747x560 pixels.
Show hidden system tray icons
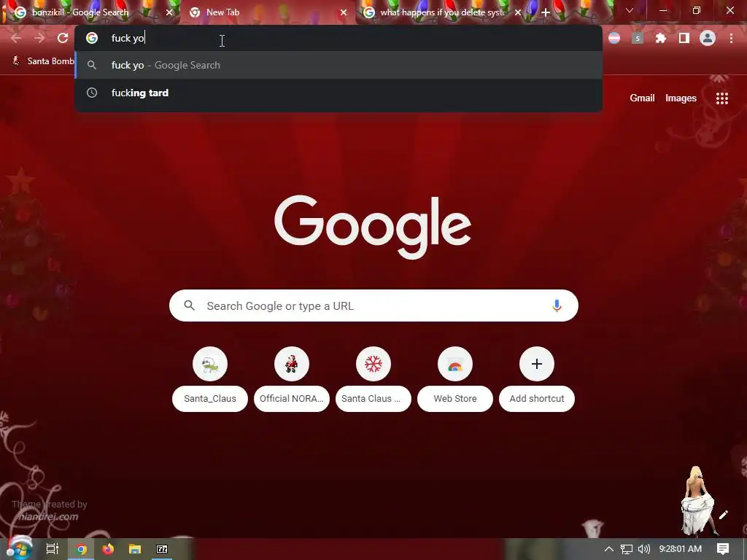(609, 549)
